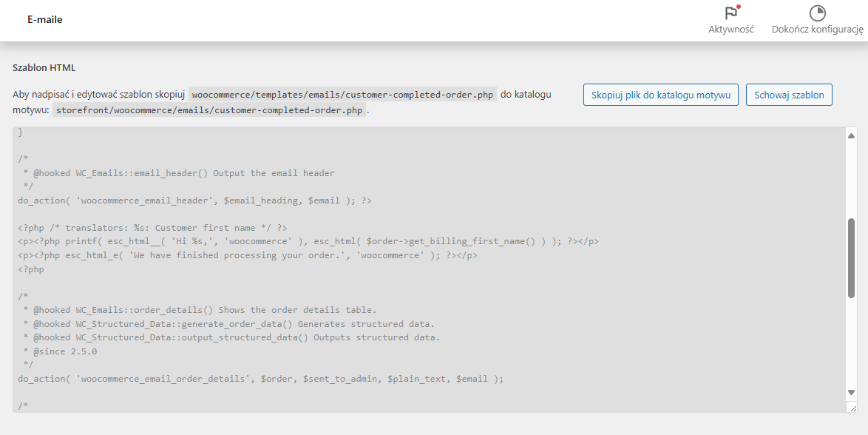Viewport: 868px width, 435px height.
Task: Place cursor on 'Hi %s,' printf line
Action: (308, 242)
